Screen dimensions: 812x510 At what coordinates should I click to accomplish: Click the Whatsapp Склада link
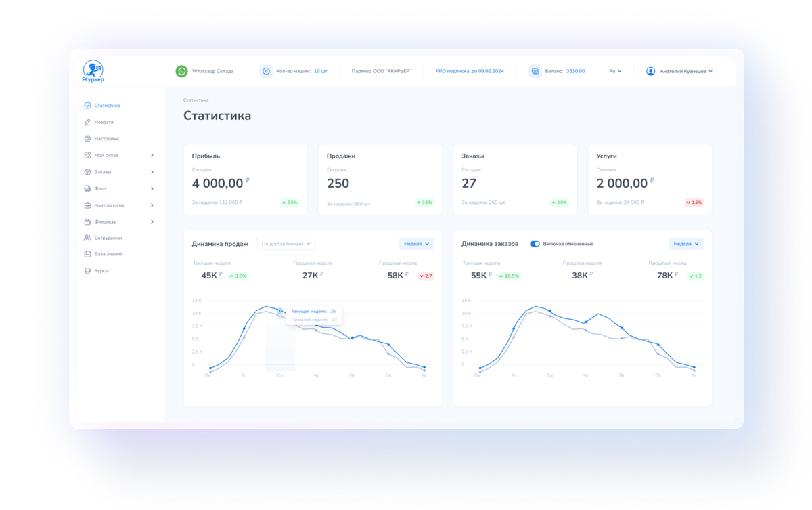point(212,71)
